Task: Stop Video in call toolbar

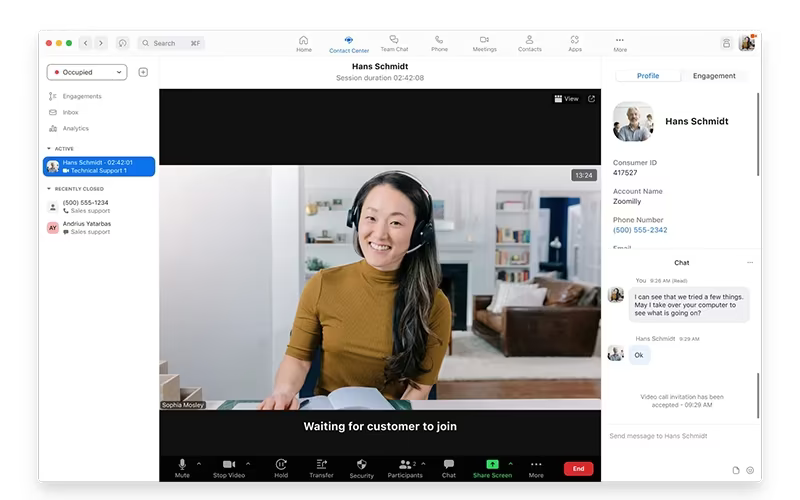Action: coord(229,468)
